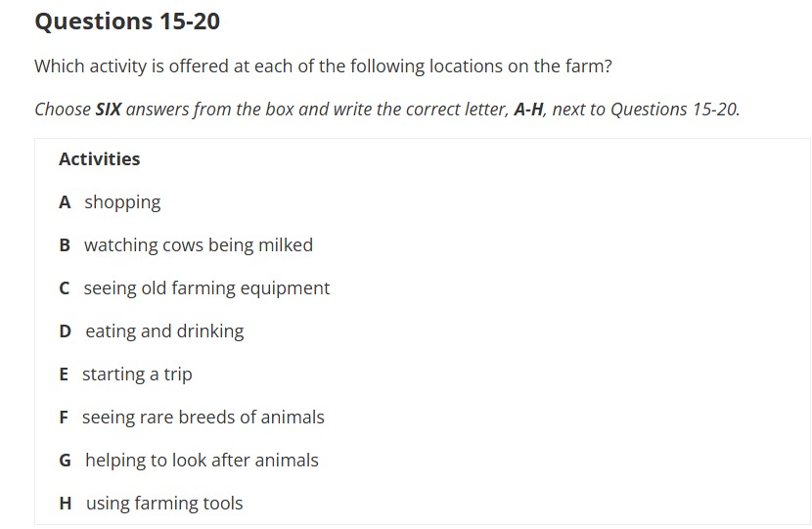Click "eating and drinking" option text
The image size is (812, 529).
point(164,331)
